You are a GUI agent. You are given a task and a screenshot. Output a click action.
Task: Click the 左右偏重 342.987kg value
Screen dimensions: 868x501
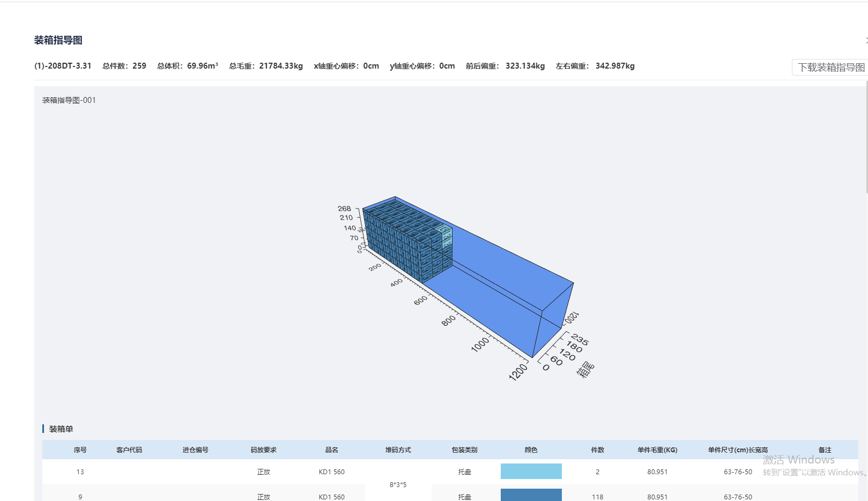pyautogui.click(x=595, y=66)
